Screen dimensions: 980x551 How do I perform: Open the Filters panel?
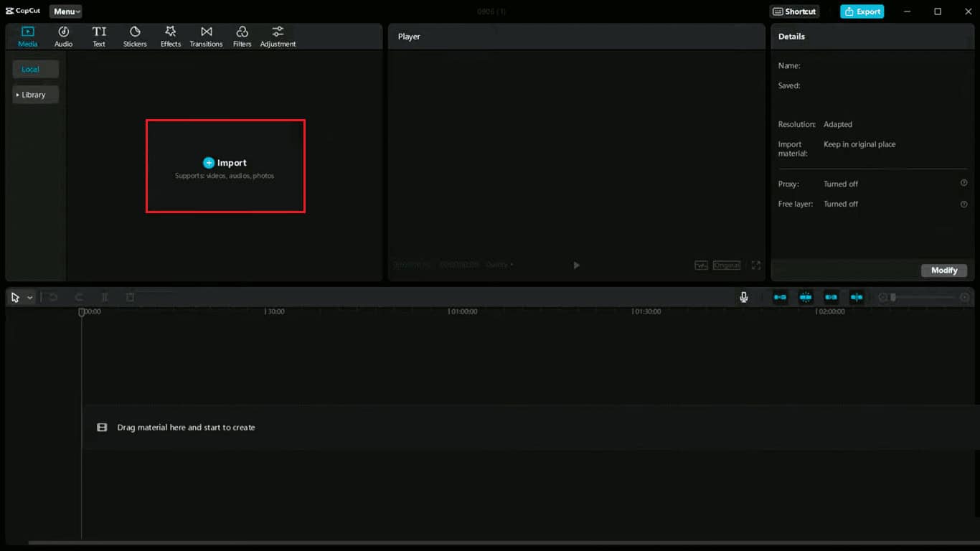[242, 36]
